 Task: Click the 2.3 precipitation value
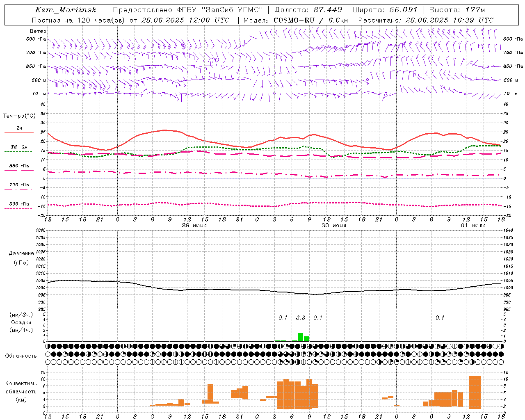[x=301, y=317]
